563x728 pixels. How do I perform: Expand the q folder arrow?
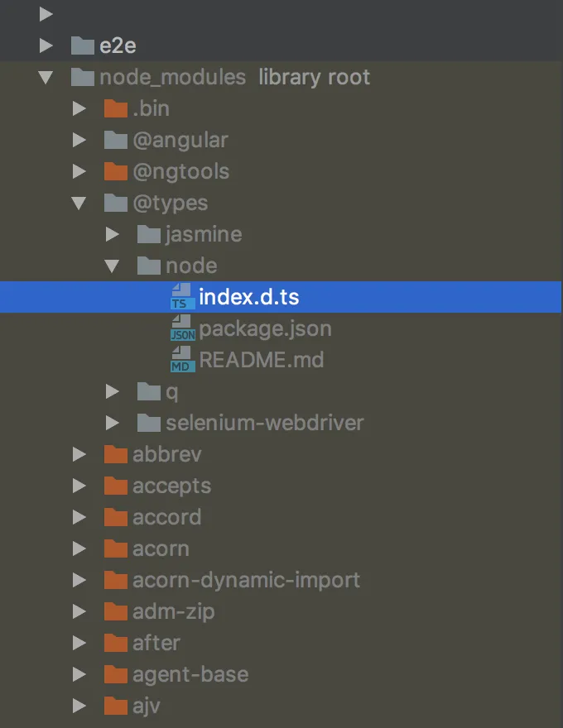[x=113, y=392]
